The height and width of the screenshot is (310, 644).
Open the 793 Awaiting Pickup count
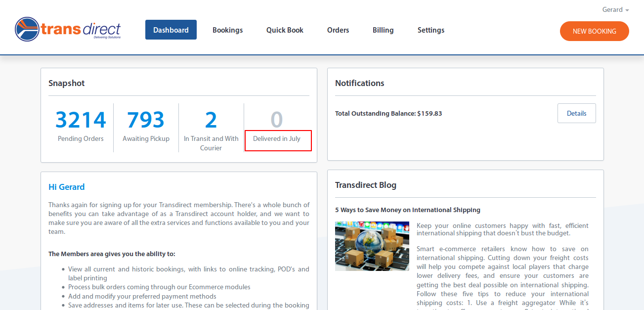click(146, 120)
